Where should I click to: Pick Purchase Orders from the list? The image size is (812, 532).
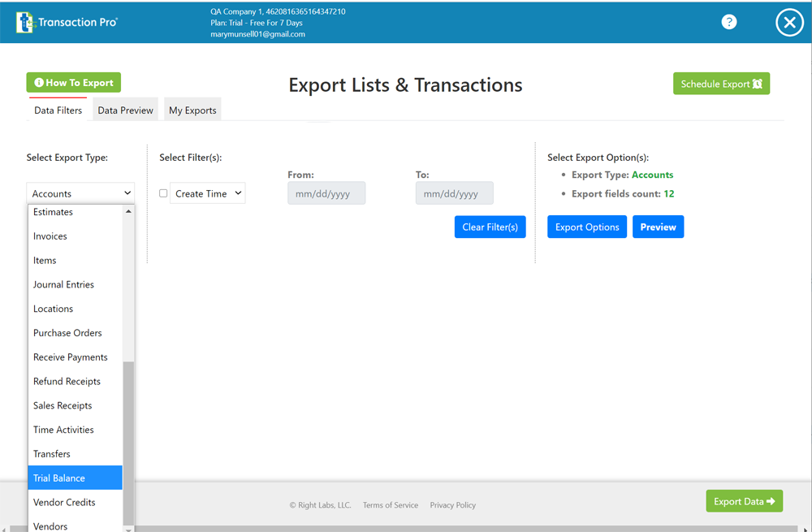(x=75, y=333)
